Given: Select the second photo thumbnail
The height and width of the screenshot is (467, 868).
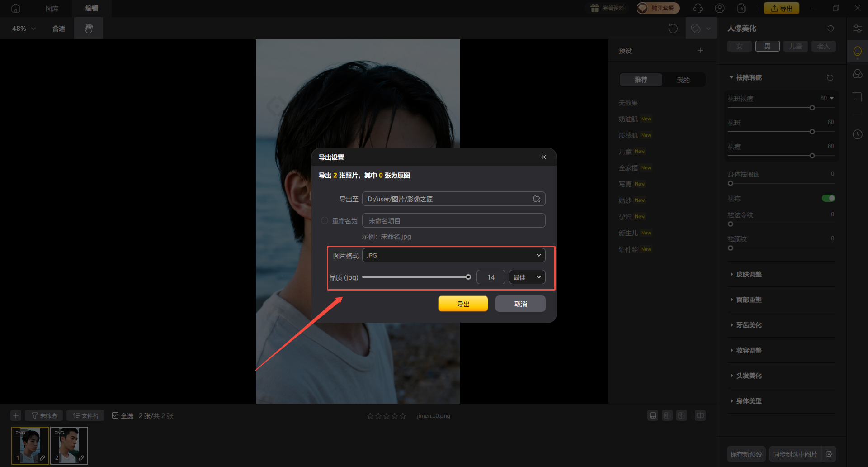Looking at the screenshot, I should (69, 445).
